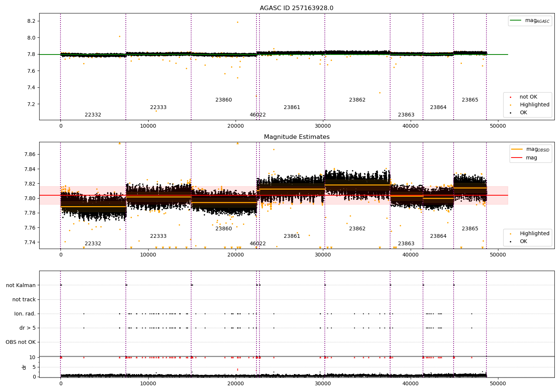This screenshot has width=560, height=392.
Task: Click the 7.76 y-axis tick label
Action: point(30,228)
